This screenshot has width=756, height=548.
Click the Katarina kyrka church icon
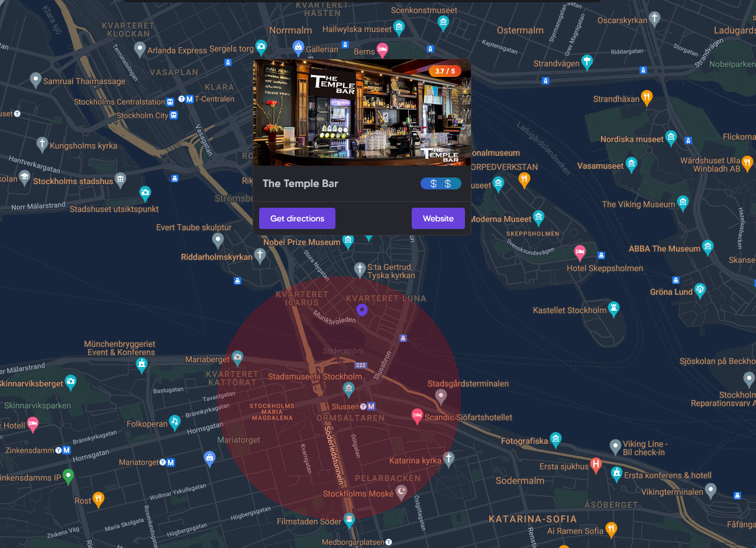click(449, 459)
